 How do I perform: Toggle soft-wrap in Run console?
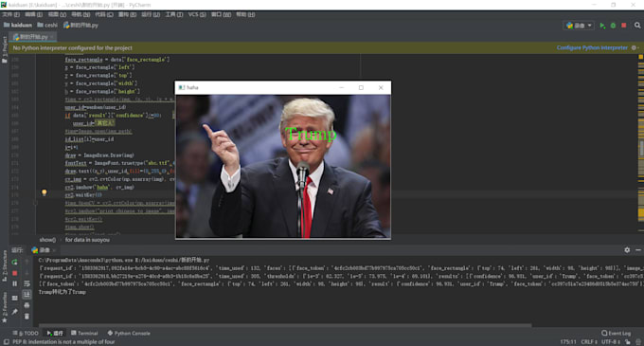27,283
